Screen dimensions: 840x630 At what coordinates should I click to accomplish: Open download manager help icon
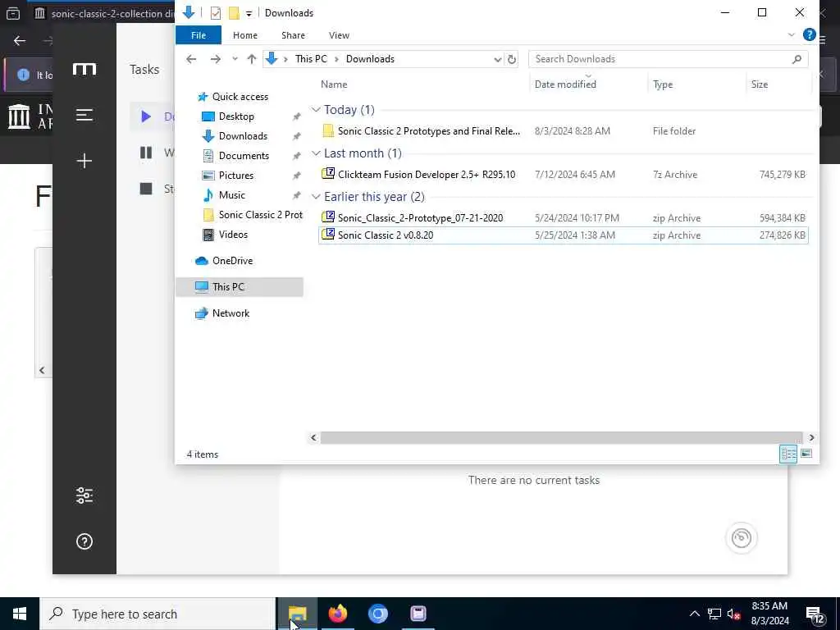point(84,541)
